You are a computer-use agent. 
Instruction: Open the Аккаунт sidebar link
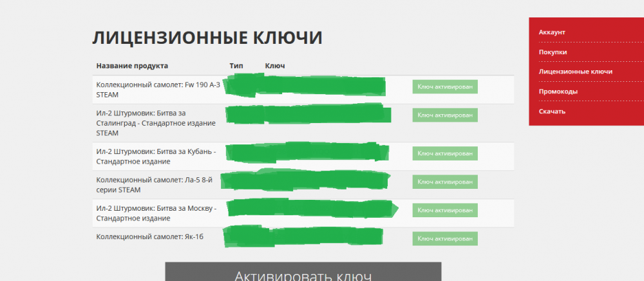click(x=552, y=32)
